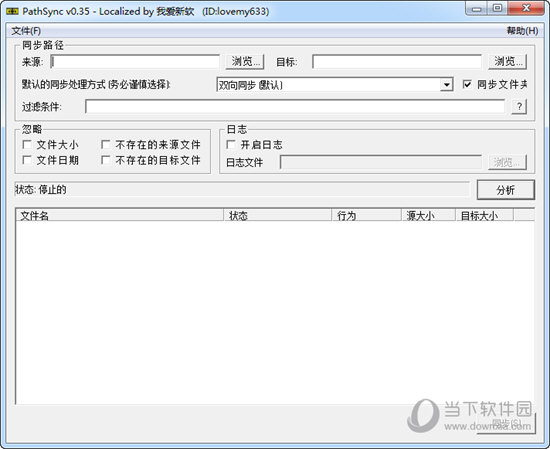Minimize the PathSync window
The width and height of the screenshot is (550, 449).
click(x=476, y=9)
